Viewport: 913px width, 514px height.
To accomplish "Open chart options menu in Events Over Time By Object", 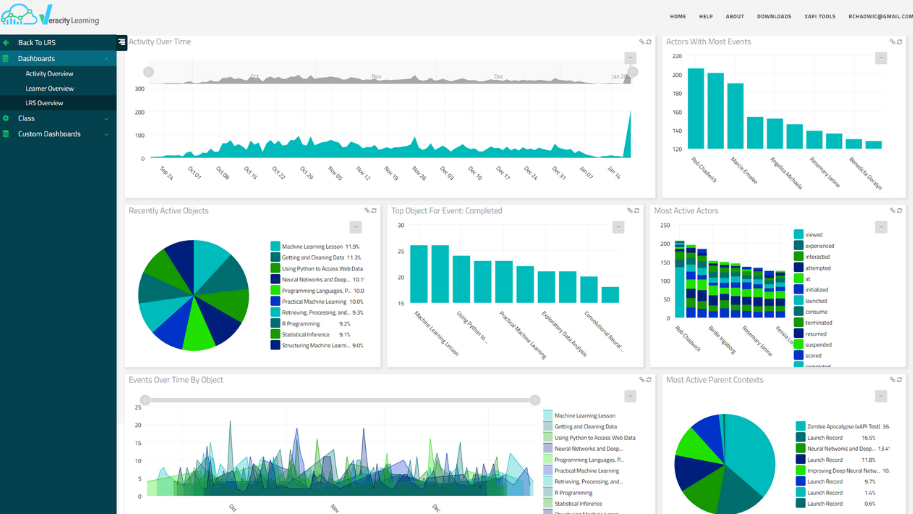I will 630,396.
